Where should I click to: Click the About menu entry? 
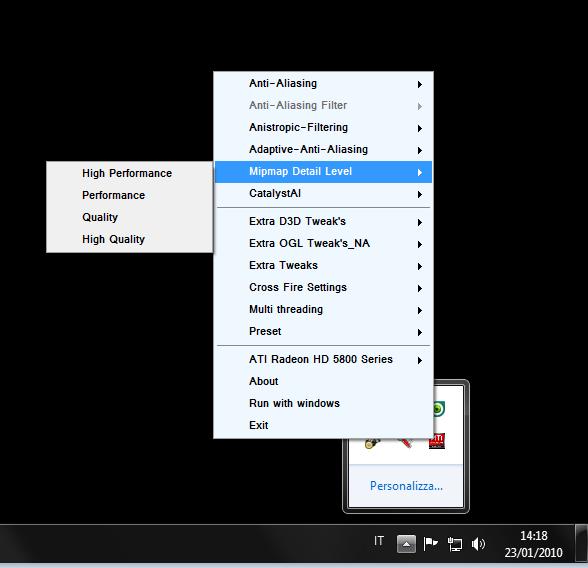click(323, 382)
